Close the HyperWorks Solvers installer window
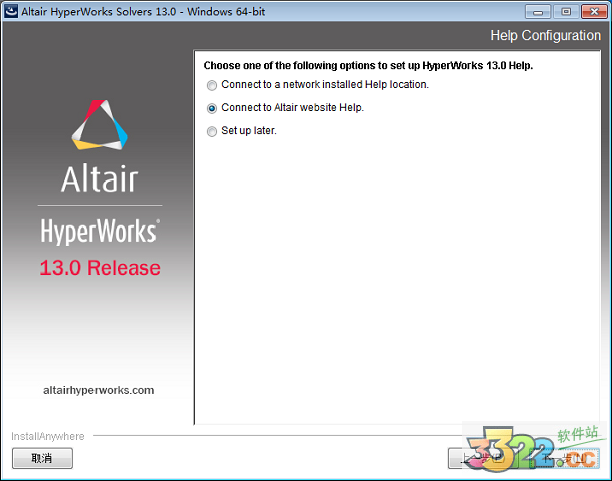The width and height of the screenshot is (612, 481). [594, 12]
